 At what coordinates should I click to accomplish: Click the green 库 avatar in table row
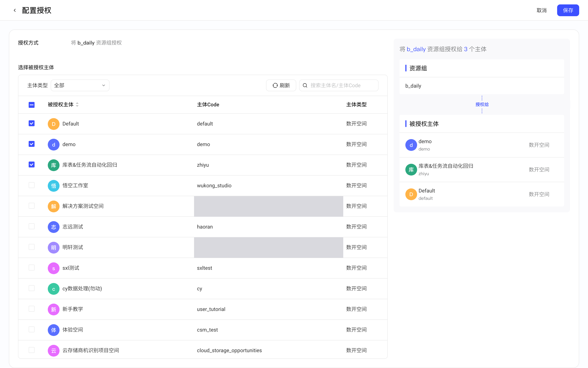pos(53,165)
